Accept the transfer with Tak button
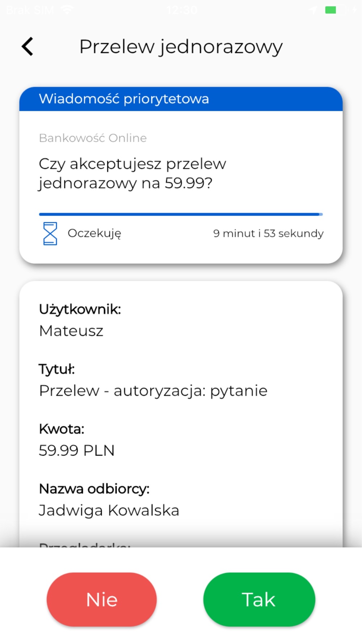Image resolution: width=362 pixels, height=644 pixels. 259,599
